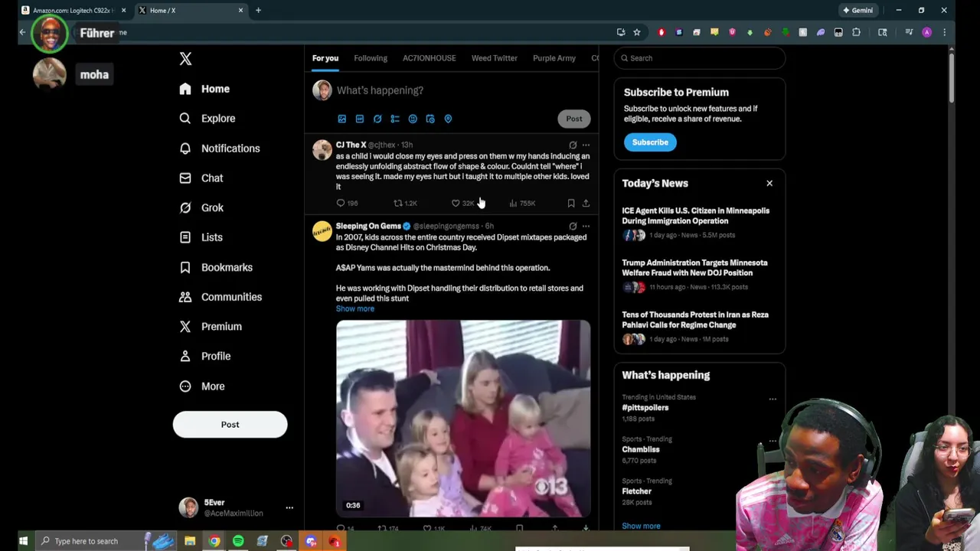This screenshot has width=980, height=551.
Task: Open Gemini in Chrome title bar
Action: coord(857,10)
